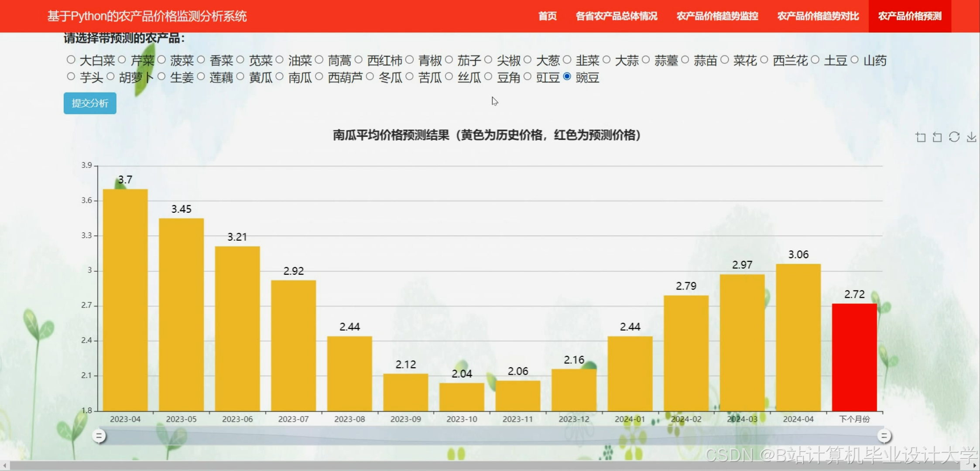Open the 农产品价格预测 tab

(x=910, y=16)
